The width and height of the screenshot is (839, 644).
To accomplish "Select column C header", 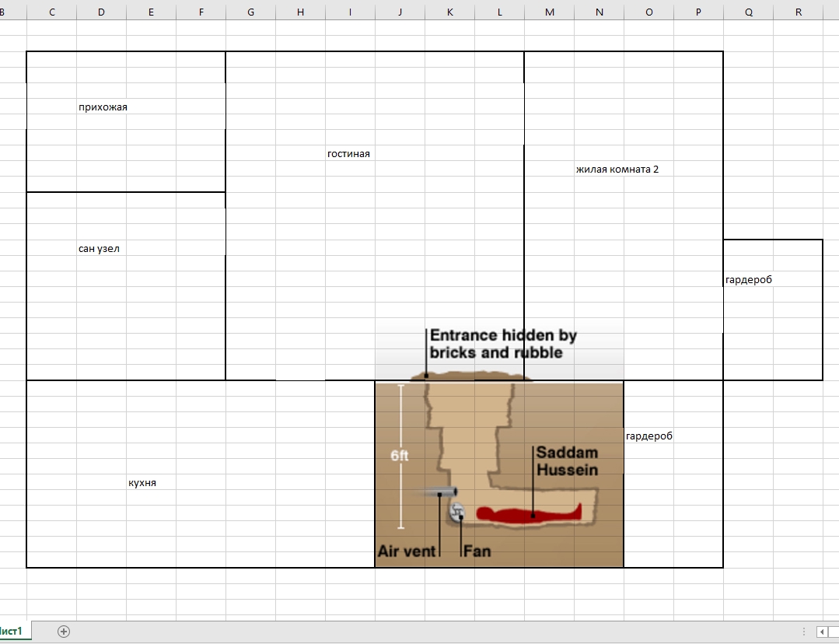I will 52,12.
